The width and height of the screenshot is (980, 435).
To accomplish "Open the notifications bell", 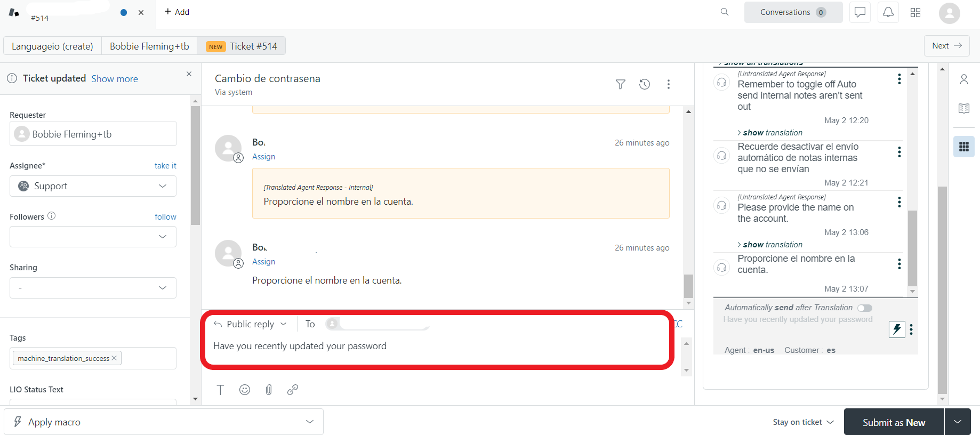I will (888, 12).
